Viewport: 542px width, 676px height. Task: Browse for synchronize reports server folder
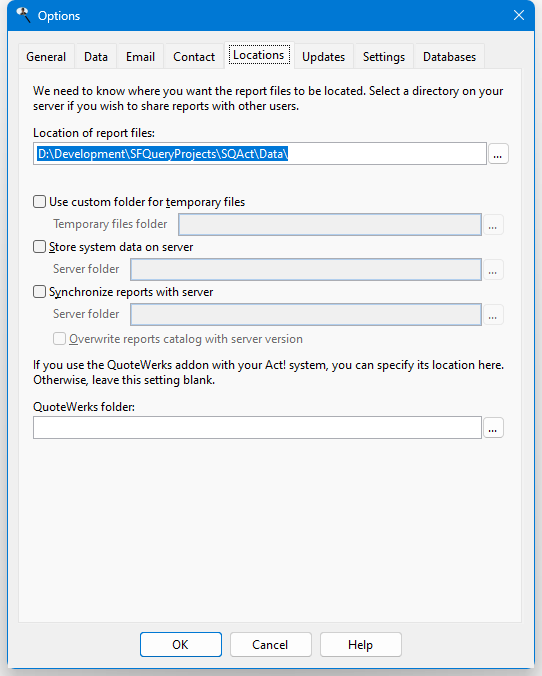(493, 314)
